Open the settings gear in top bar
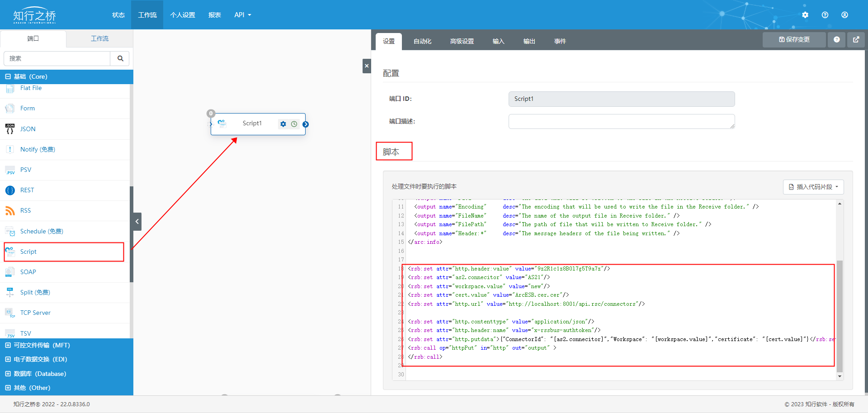 click(x=805, y=15)
